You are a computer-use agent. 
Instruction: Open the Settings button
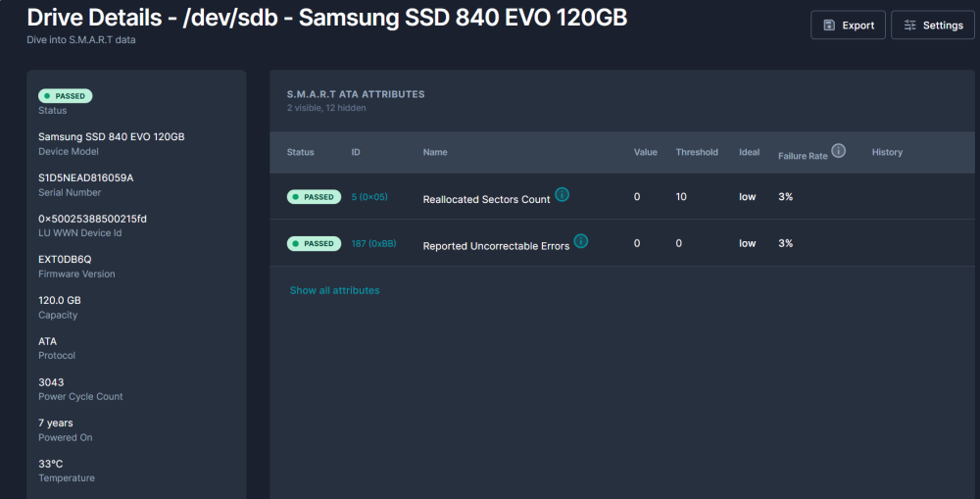pos(933,25)
